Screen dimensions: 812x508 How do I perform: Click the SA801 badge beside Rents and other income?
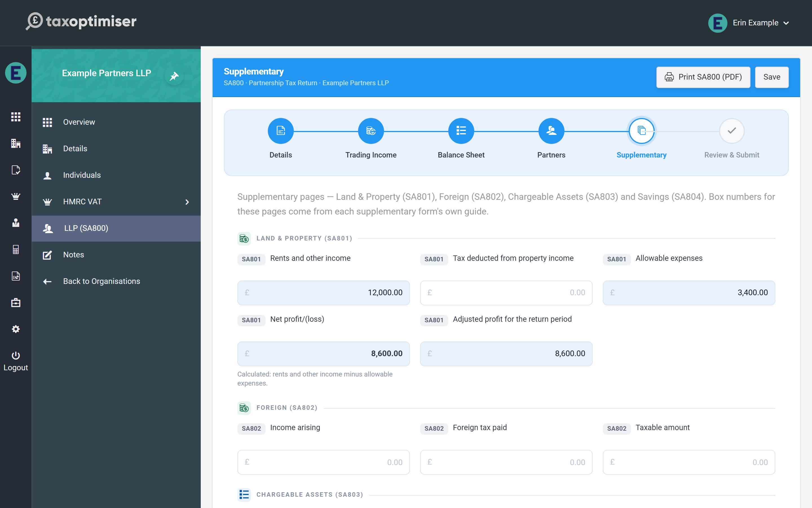[x=251, y=259]
